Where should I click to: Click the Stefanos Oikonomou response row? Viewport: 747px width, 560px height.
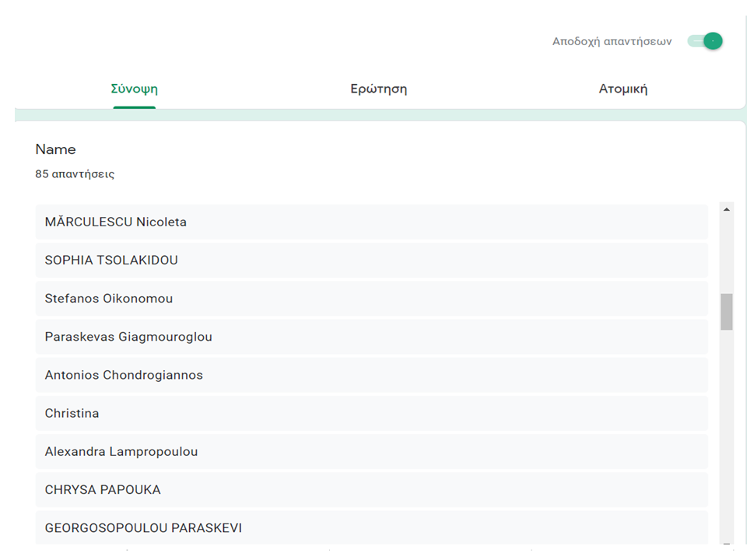pyautogui.click(x=109, y=299)
